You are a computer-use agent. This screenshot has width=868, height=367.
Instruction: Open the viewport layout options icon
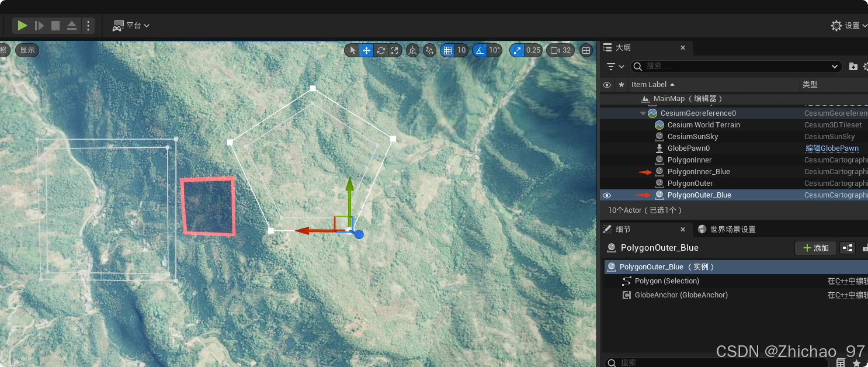pos(586,50)
